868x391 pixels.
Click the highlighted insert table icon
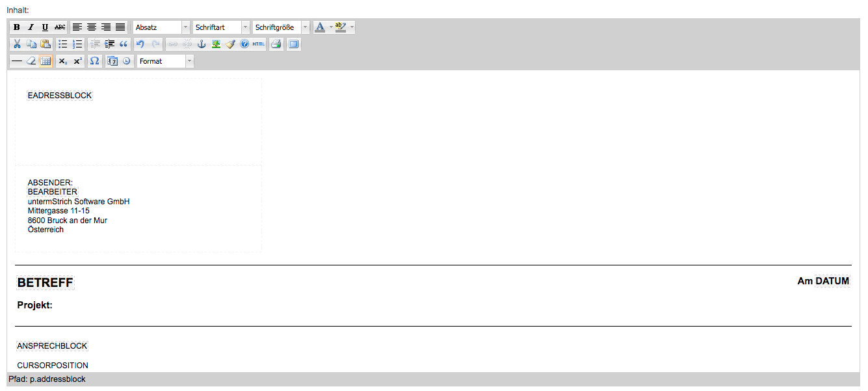(x=46, y=61)
